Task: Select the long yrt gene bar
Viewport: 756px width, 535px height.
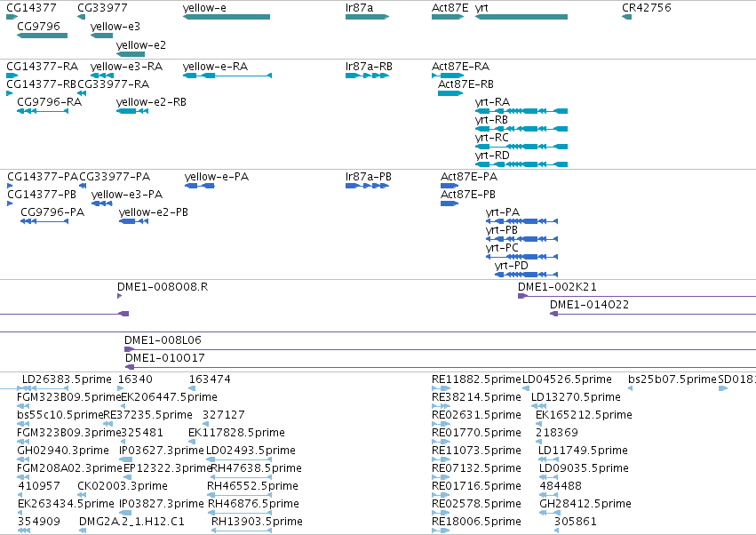Action: 521,17
